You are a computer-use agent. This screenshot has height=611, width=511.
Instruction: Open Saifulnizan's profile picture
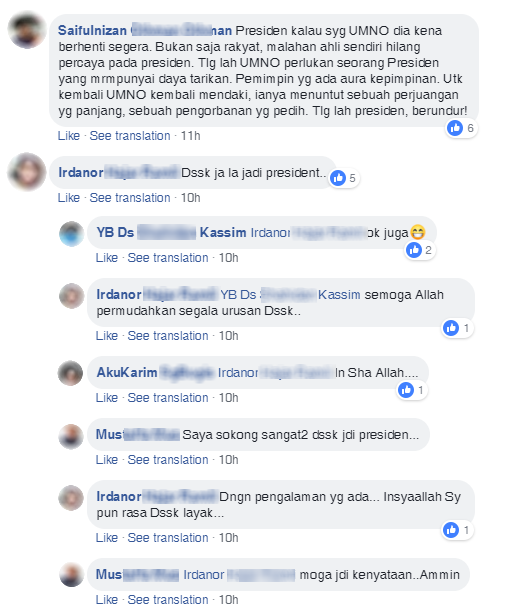[27, 30]
